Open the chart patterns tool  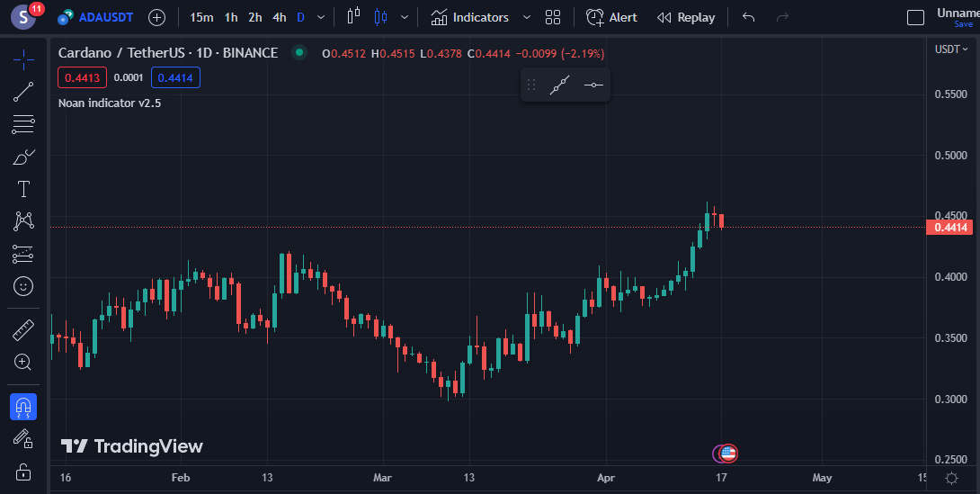23,221
